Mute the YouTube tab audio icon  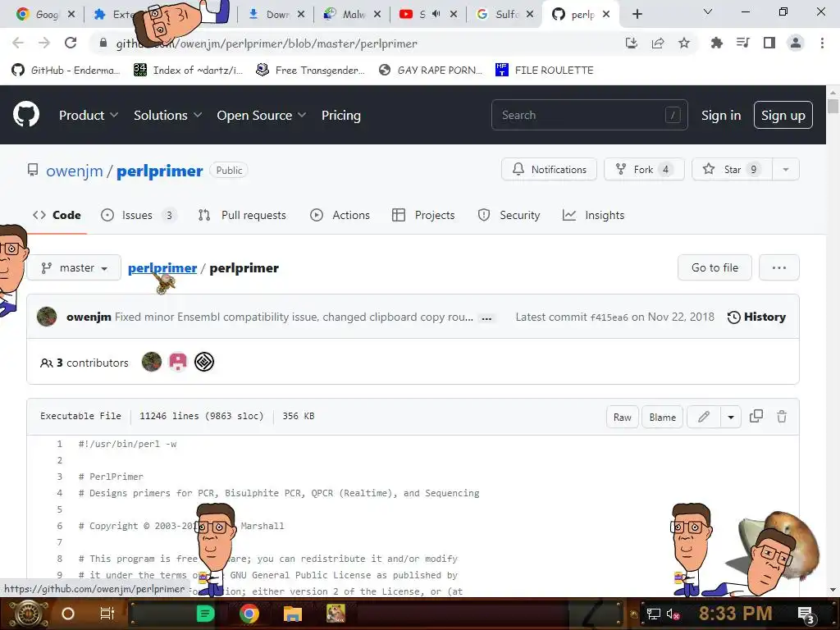coord(436,14)
